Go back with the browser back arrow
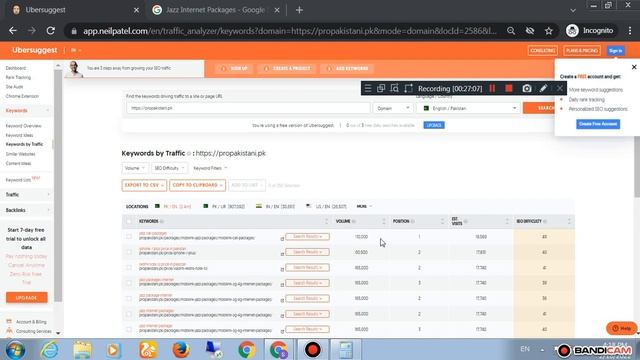 coord(13,31)
